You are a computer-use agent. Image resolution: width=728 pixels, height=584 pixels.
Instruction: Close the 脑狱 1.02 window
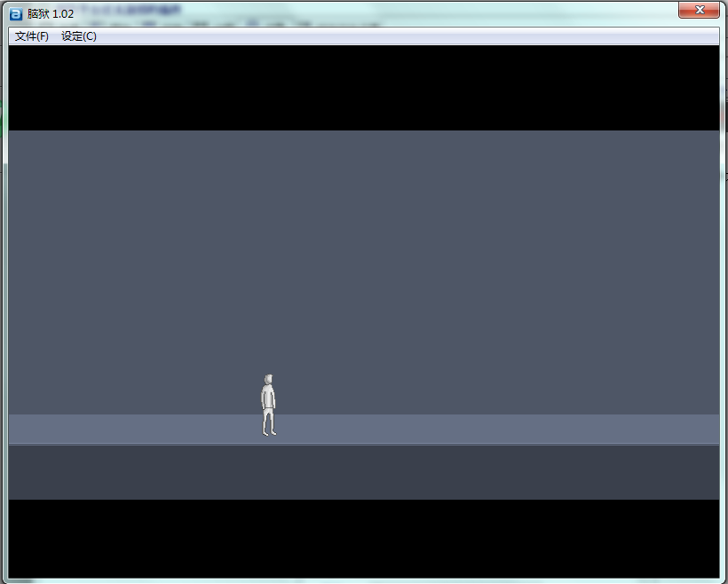tap(699, 11)
